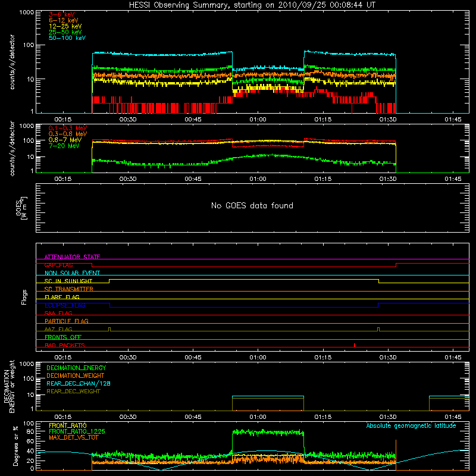Click the 01:30 tick under the decimation plot

tap(388, 417)
